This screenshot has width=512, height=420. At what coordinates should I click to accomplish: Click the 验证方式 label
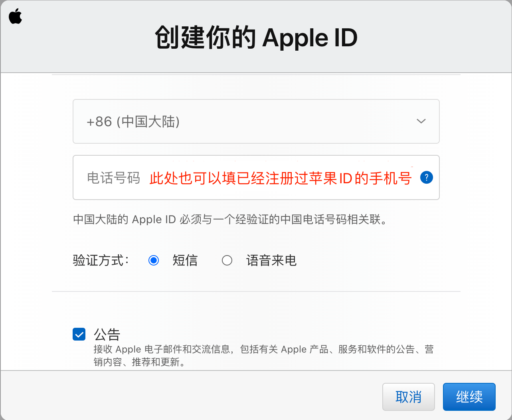click(x=101, y=260)
